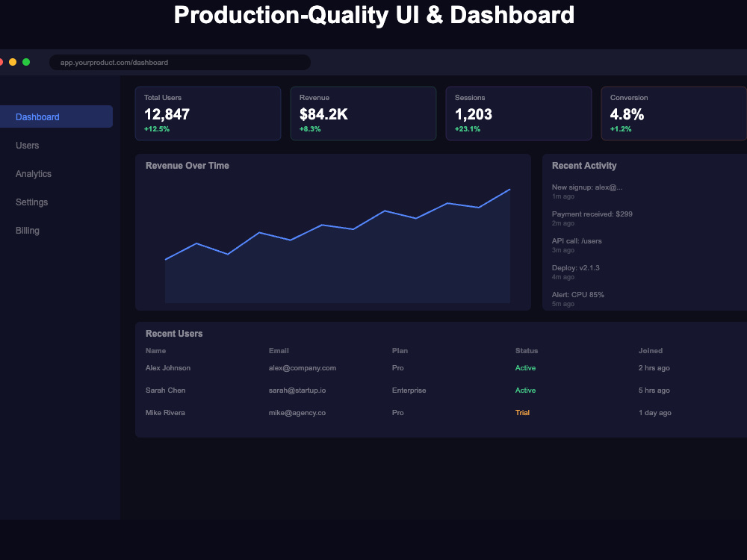Click the Status column header
747x560 pixels.
[527, 350]
